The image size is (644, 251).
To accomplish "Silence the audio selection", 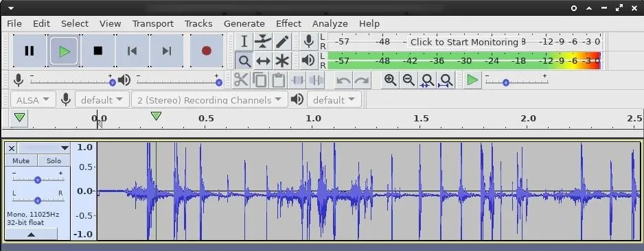I will click(x=316, y=80).
